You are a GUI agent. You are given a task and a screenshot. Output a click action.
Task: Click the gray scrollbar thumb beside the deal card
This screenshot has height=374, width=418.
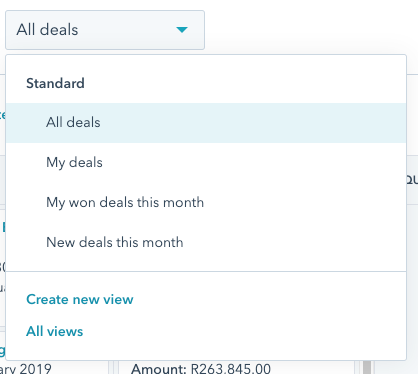point(367,367)
